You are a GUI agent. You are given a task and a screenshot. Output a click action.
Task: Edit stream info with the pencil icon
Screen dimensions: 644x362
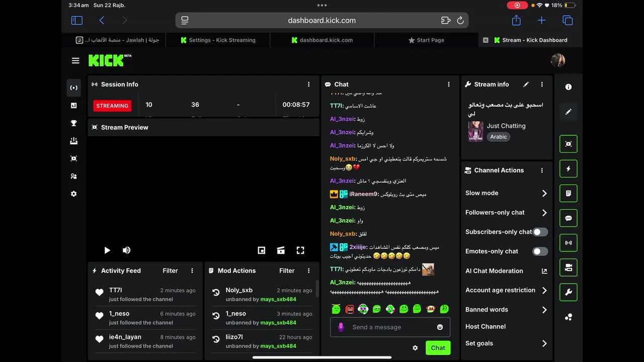click(x=526, y=84)
